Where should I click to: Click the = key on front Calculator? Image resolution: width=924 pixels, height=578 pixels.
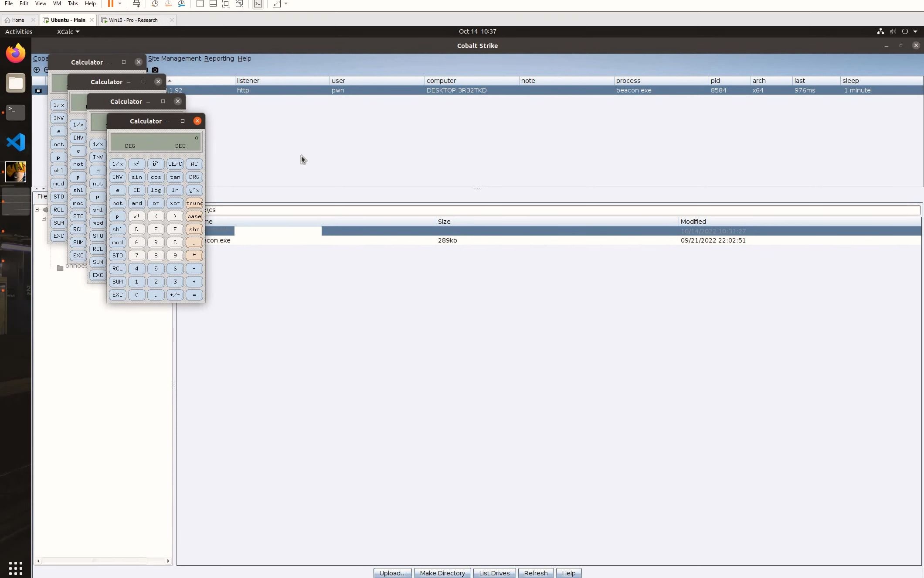[194, 295]
